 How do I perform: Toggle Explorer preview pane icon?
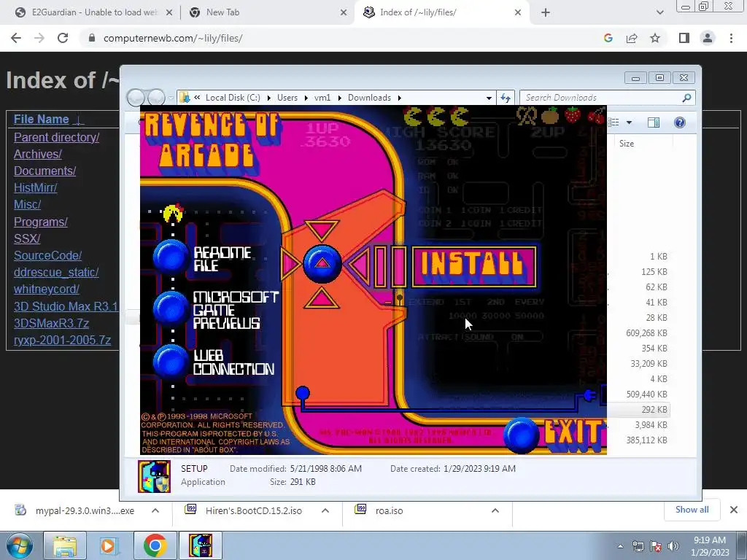click(x=654, y=122)
